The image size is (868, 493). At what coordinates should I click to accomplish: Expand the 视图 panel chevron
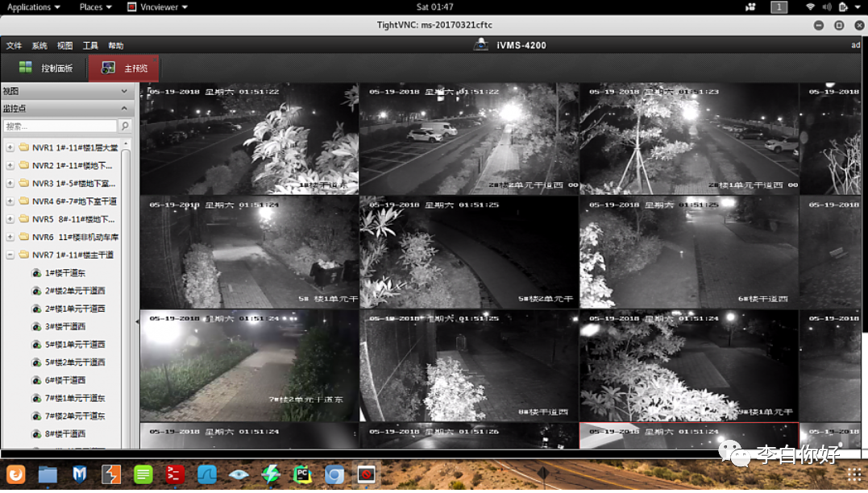click(x=124, y=91)
